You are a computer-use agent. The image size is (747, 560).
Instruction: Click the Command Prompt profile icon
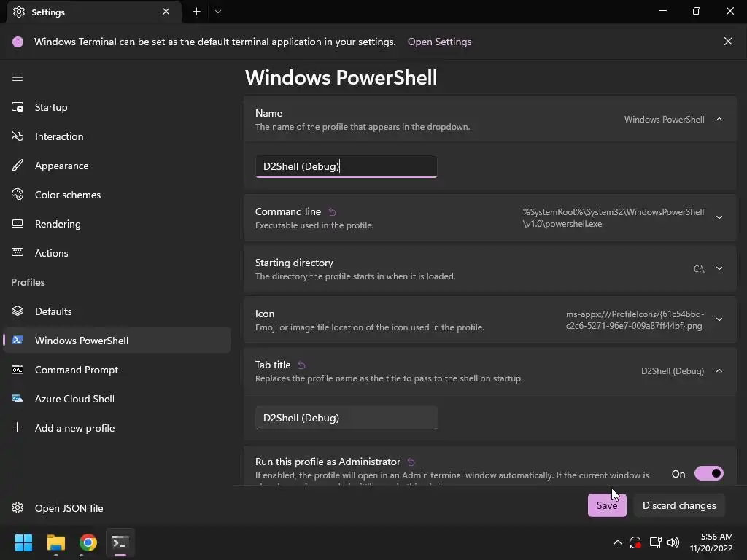tap(18, 370)
